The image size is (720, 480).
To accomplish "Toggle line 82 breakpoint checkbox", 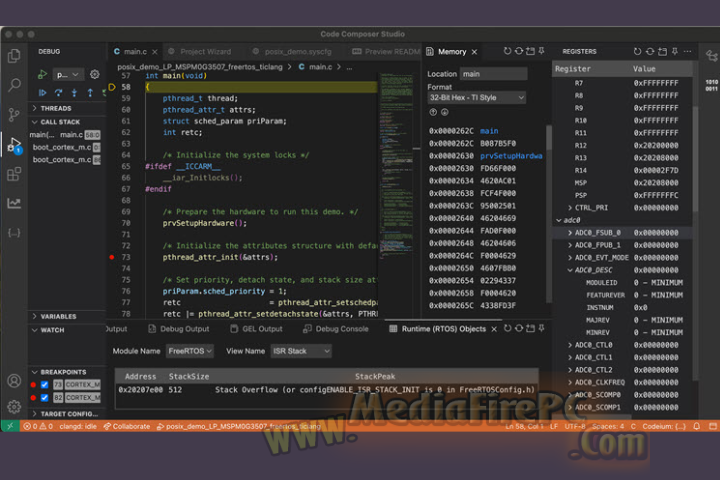I will point(45,397).
